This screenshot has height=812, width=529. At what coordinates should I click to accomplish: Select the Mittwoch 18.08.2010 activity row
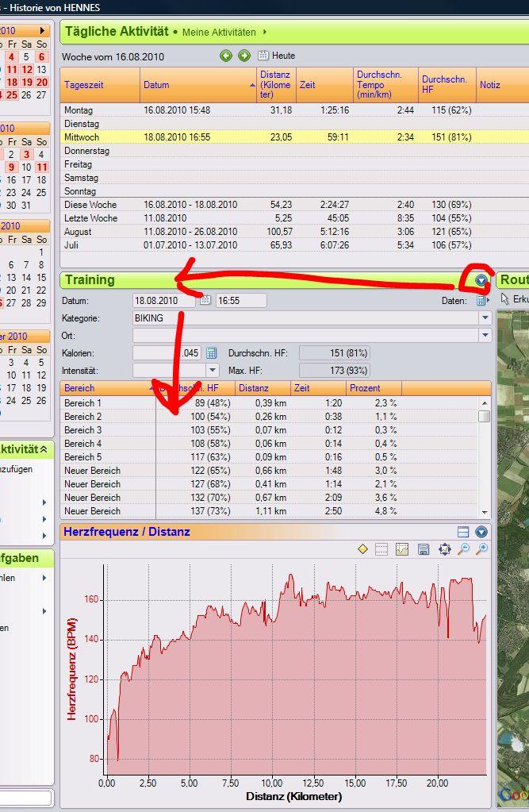tap(294, 137)
